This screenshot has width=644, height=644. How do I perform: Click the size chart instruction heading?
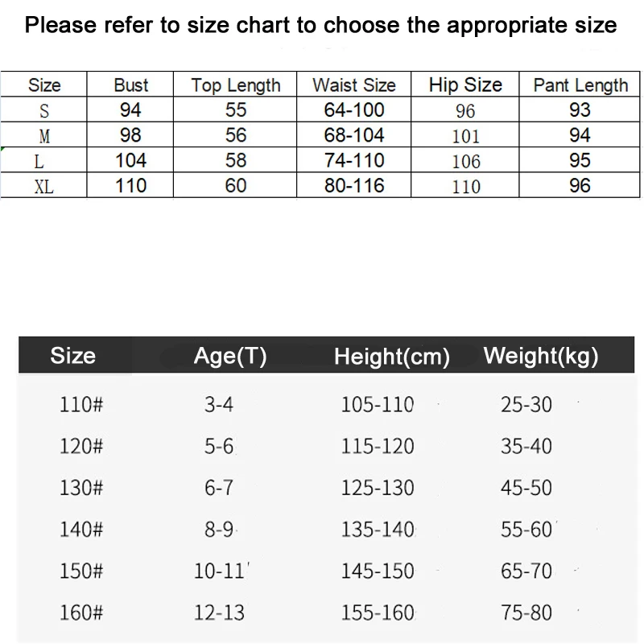coord(321,25)
